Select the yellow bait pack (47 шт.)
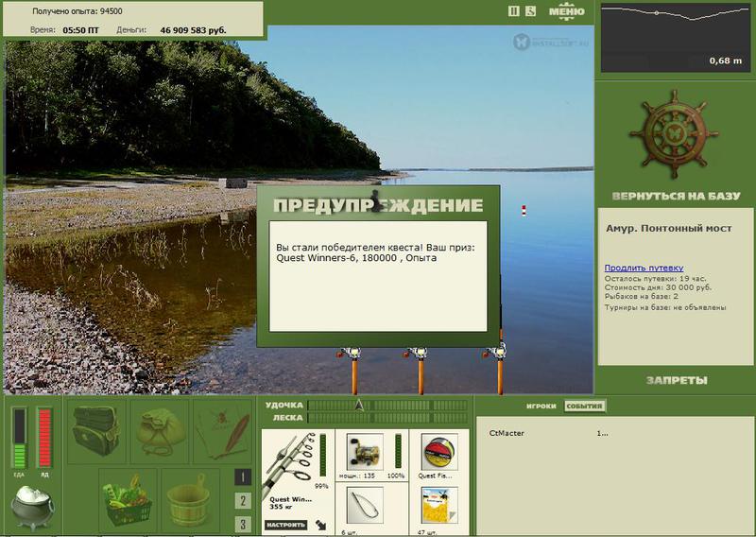Screen dimensions: 756x537 (x=439, y=505)
